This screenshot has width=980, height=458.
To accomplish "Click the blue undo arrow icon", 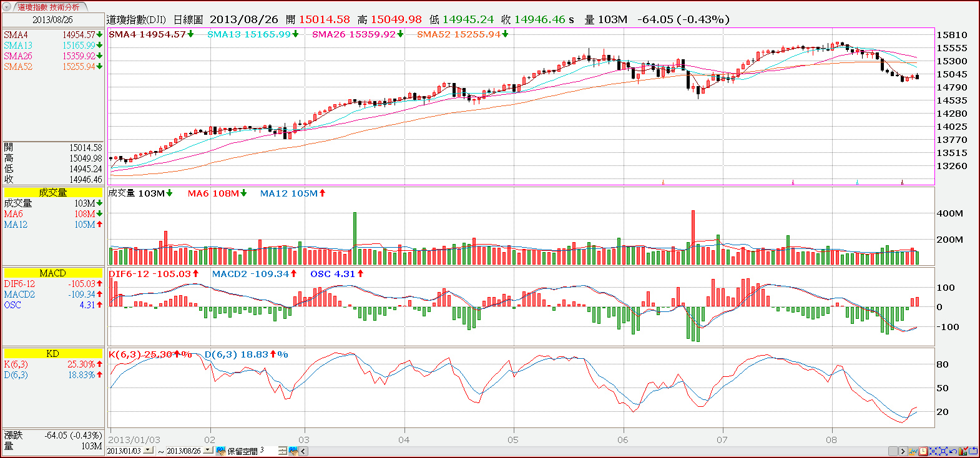I will pyautogui.click(x=953, y=451).
